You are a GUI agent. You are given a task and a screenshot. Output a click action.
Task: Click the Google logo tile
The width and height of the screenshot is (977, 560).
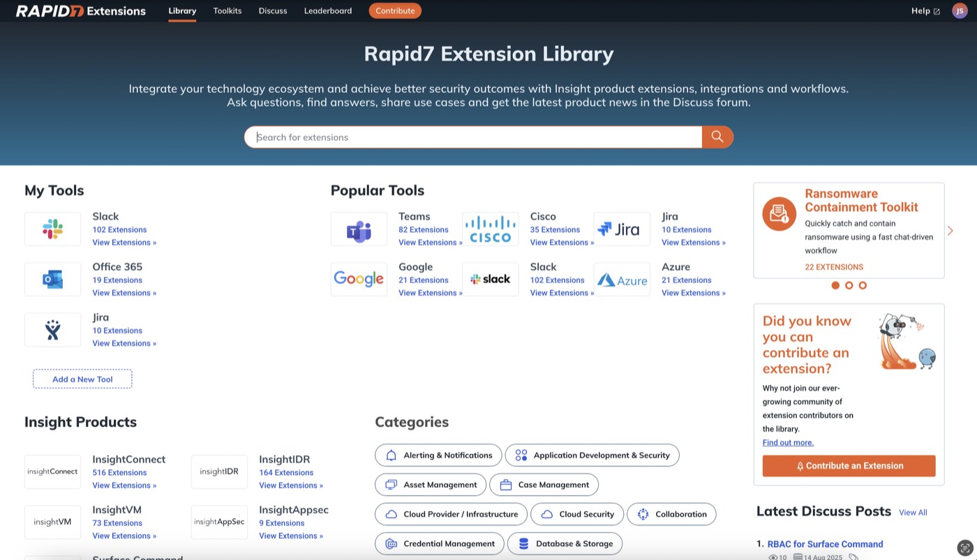(x=359, y=279)
